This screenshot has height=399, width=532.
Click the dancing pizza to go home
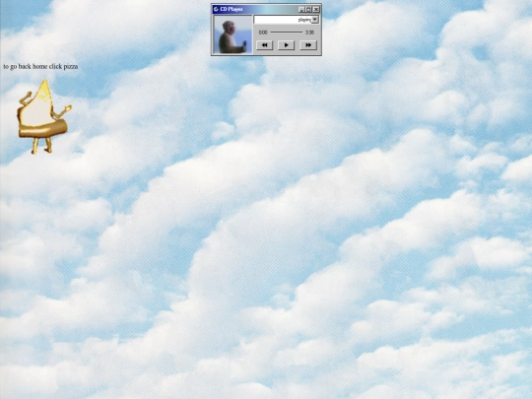(43, 116)
